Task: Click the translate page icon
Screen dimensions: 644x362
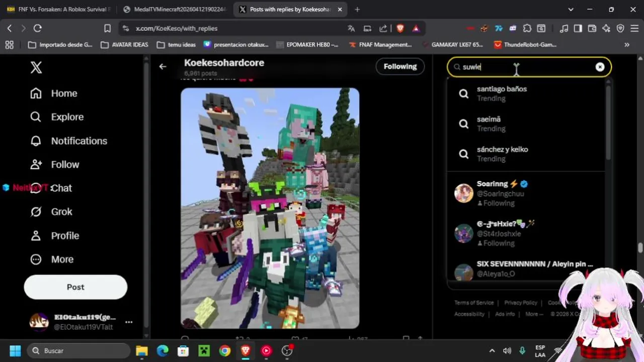Action: pyautogui.click(x=351, y=29)
